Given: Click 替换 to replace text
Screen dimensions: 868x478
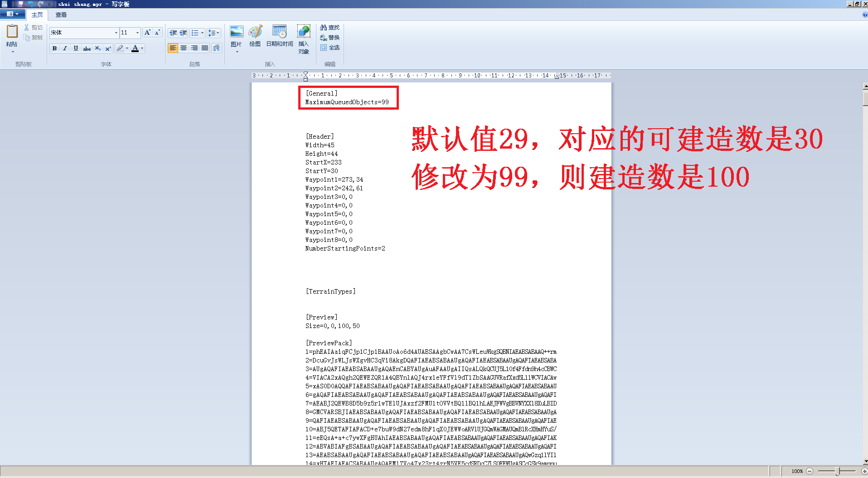Looking at the screenshot, I should tap(330, 38).
